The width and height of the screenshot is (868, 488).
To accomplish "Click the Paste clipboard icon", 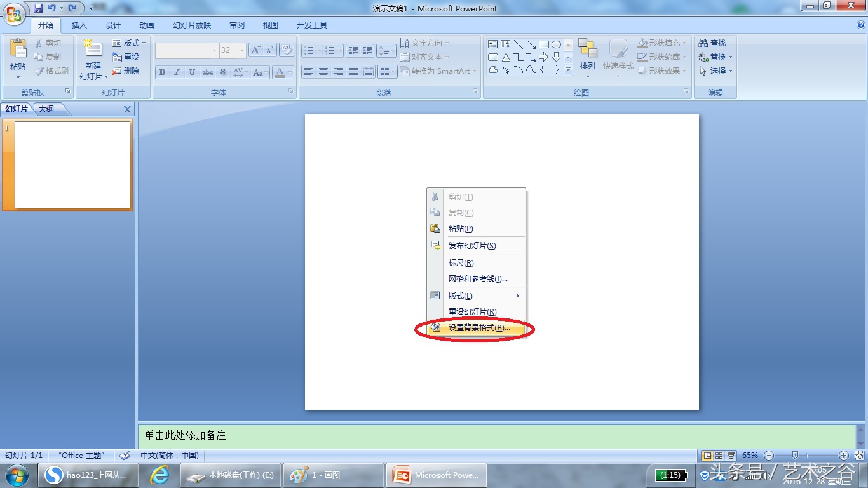I will click(x=18, y=49).
